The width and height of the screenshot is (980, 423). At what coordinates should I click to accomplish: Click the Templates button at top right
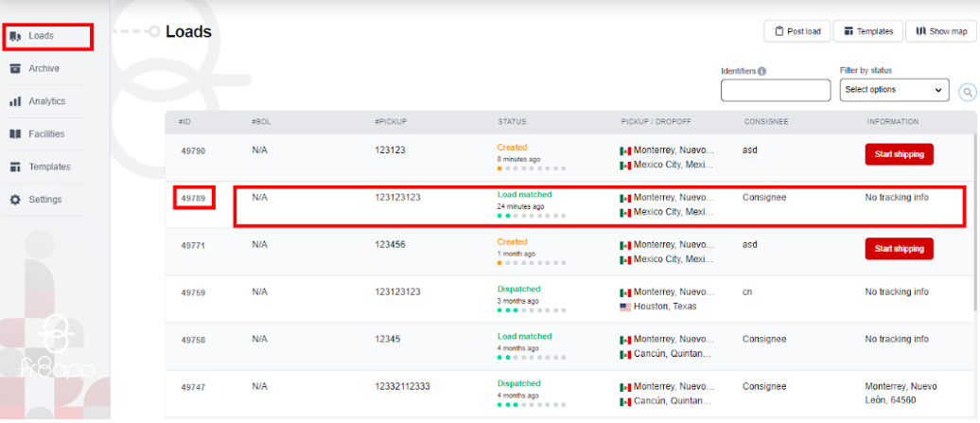pos(867,31)
